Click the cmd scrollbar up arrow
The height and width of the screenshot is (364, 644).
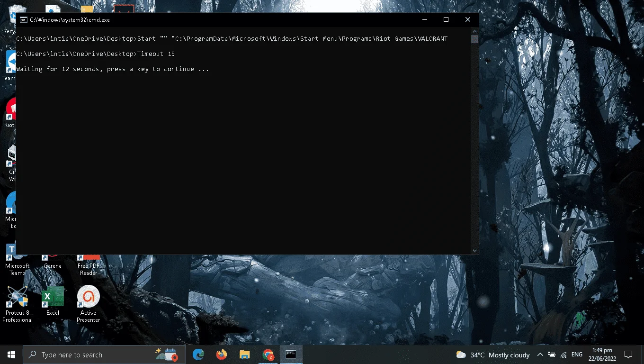click(474, 32)
